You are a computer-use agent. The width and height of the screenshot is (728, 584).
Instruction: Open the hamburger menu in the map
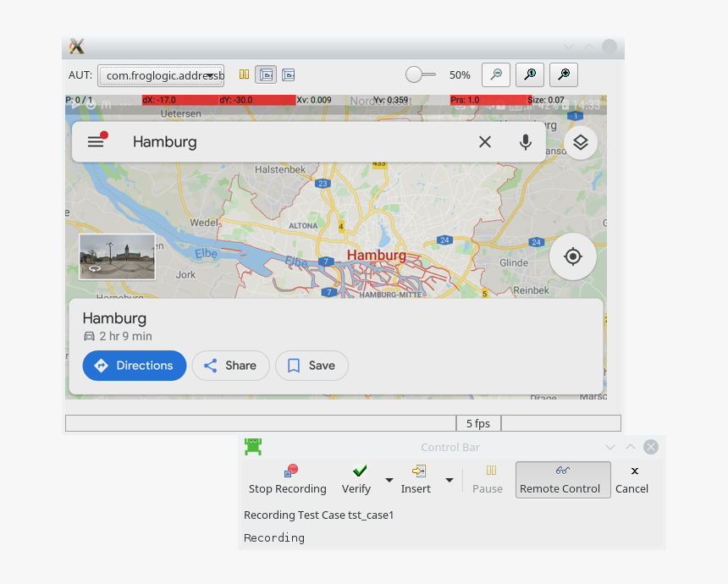[97, 140]
